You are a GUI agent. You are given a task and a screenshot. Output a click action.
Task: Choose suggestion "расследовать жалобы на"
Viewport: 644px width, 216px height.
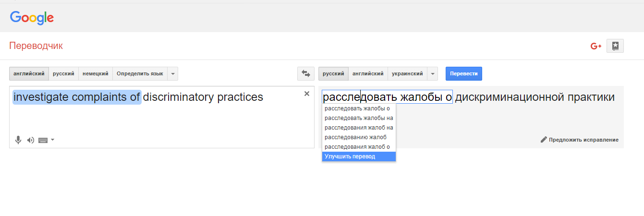[359, 118]
